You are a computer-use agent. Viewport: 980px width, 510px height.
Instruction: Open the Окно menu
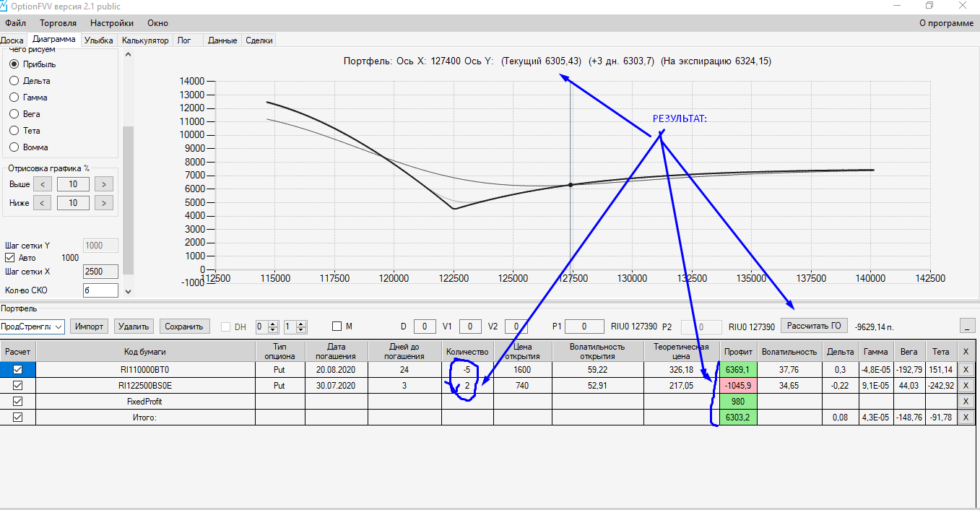[x=157, y=23]
